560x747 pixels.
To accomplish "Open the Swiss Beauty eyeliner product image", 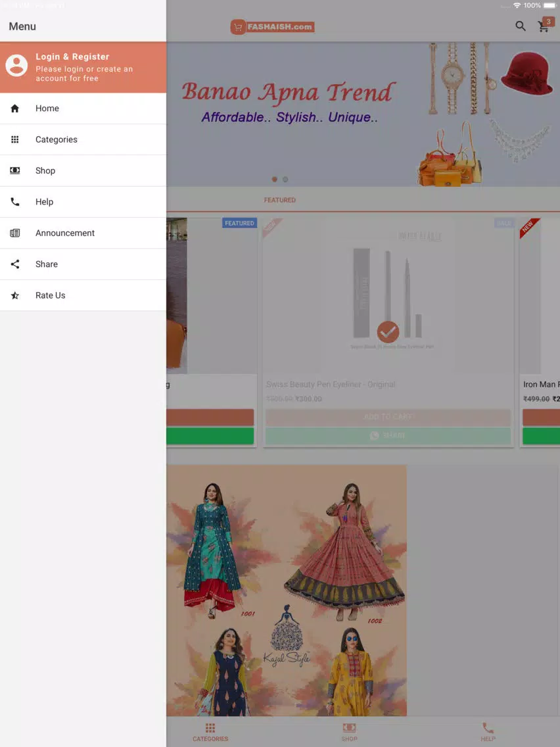I will click(388, 296).
